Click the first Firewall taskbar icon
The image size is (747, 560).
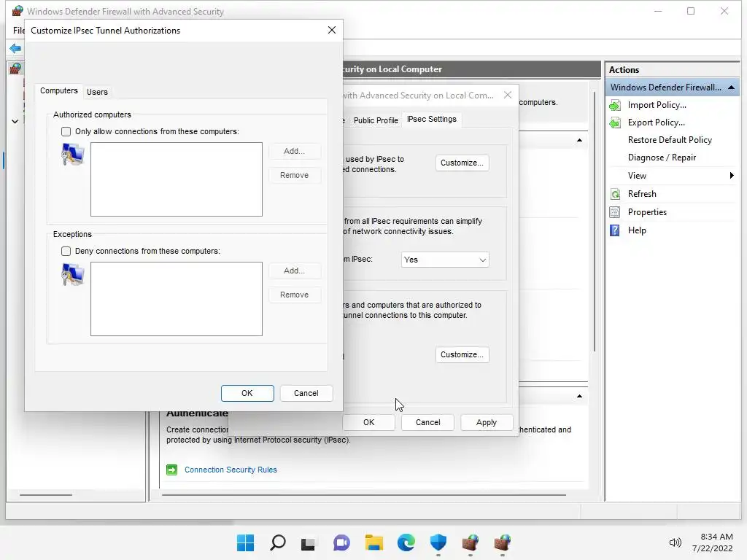pyautogui.click(x=471, y=542)
